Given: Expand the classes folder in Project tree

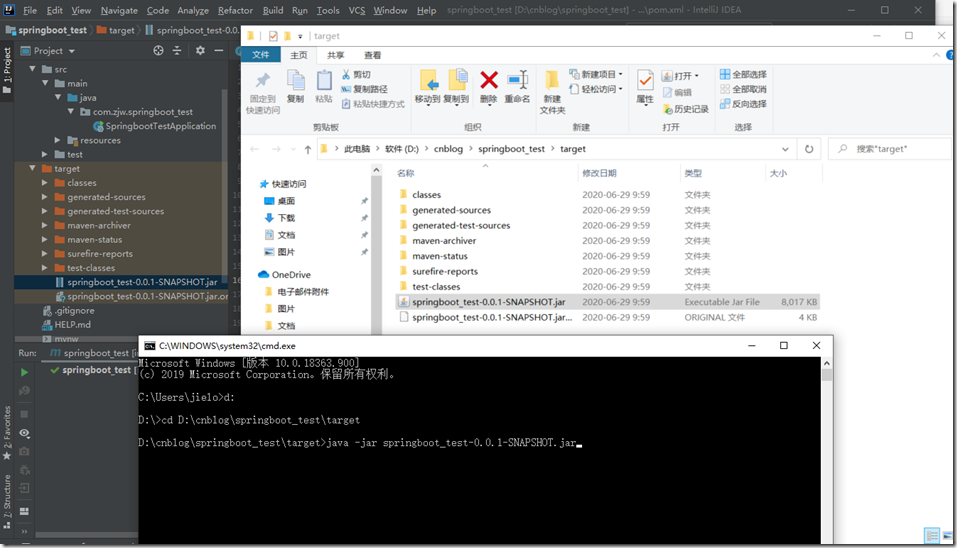Looking at the screenshot, I should (45, 182).
